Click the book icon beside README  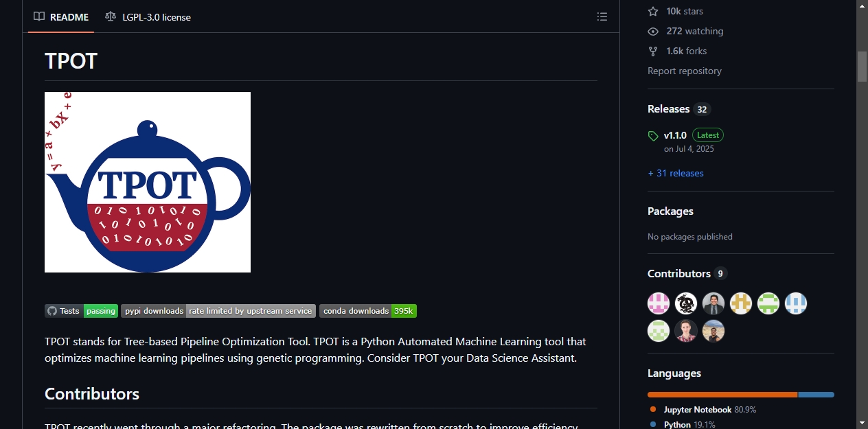(39, 16)
